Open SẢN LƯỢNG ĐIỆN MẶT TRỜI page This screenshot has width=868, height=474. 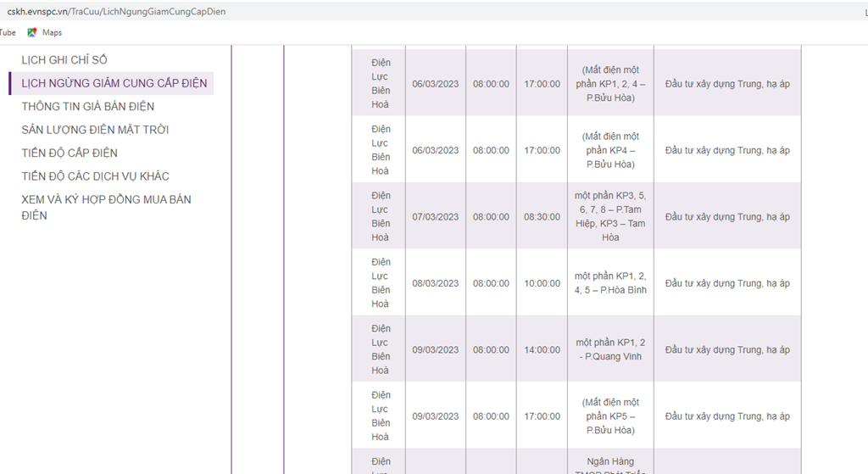(95, 130)
